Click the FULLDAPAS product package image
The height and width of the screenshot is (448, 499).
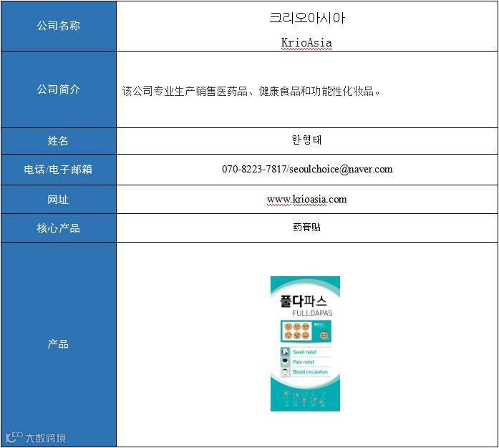(305, 344)
